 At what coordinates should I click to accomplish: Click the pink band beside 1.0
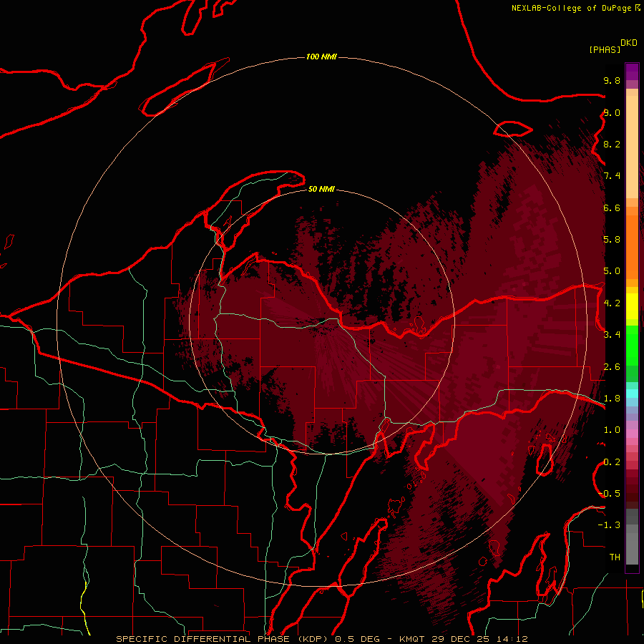pyautogui.click(x=632, y=433)
